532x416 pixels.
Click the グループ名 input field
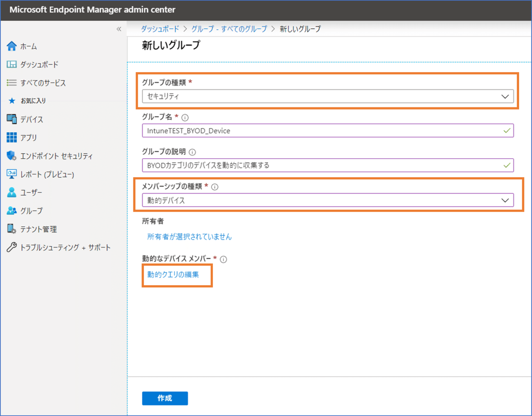point(328,131)
